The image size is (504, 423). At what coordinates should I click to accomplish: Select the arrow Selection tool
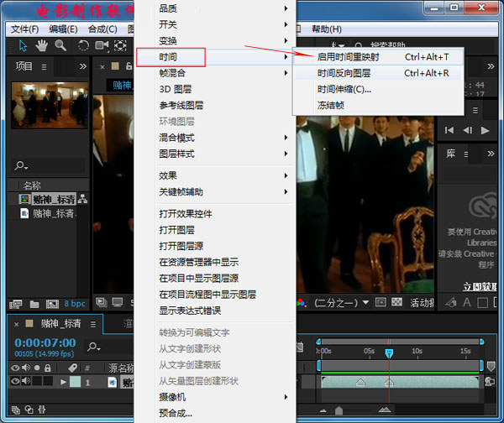pyautogui.click(x=23, y=45)
